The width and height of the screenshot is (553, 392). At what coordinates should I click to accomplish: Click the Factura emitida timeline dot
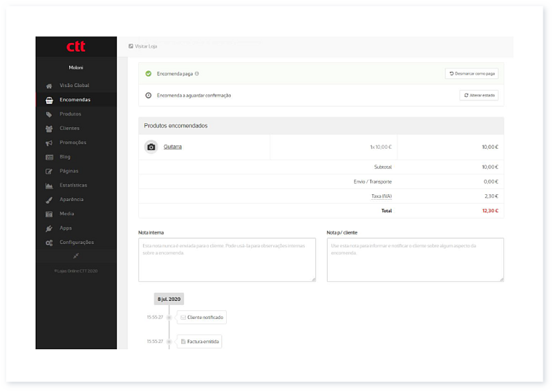point(169,342)
